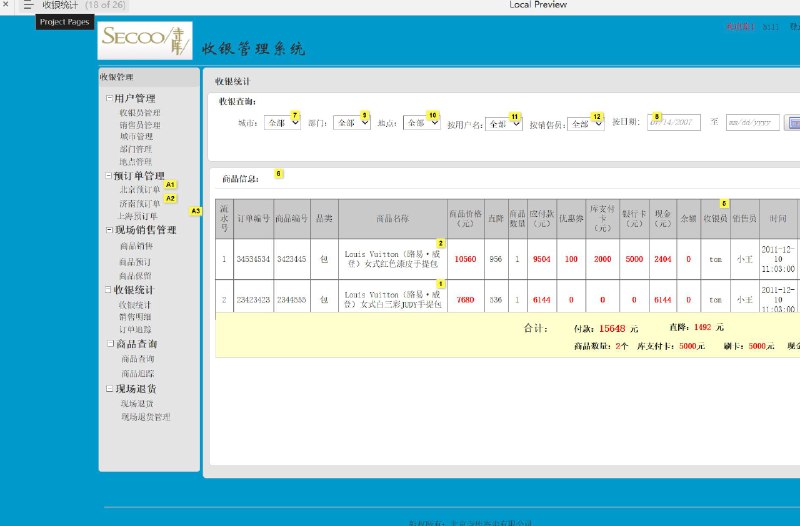The height and width of the screenshot is (526, 800).
Task: Open footnote marker 6 beside 商品信息
Action: click(x=279, y=174)
